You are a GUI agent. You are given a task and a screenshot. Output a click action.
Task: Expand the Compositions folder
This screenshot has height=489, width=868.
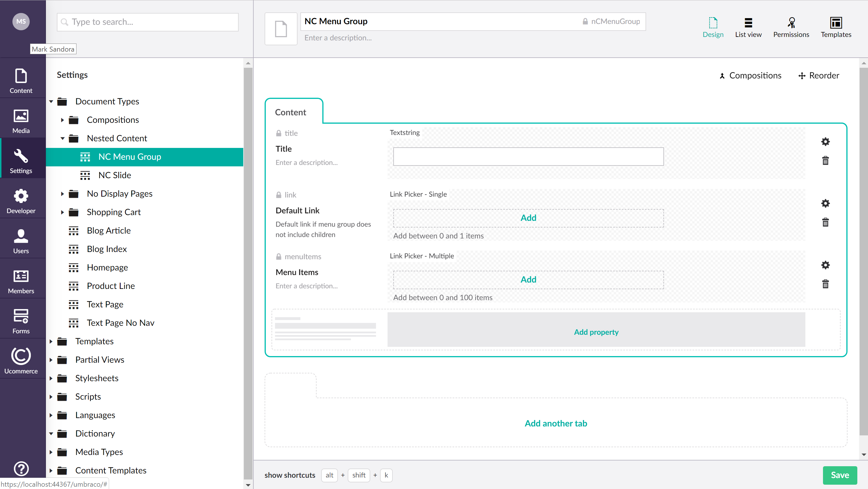point(62,120)
